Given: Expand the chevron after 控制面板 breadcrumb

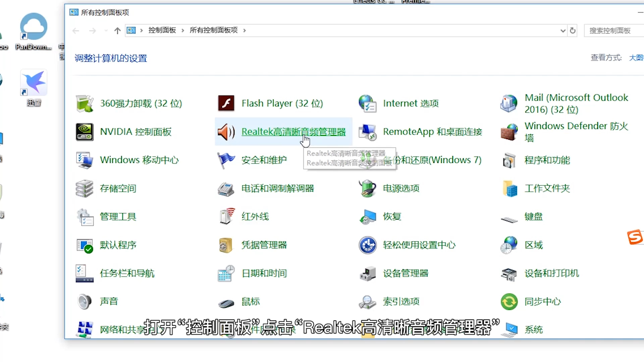Looking at the screenshot, I should [x=183, y=31].
